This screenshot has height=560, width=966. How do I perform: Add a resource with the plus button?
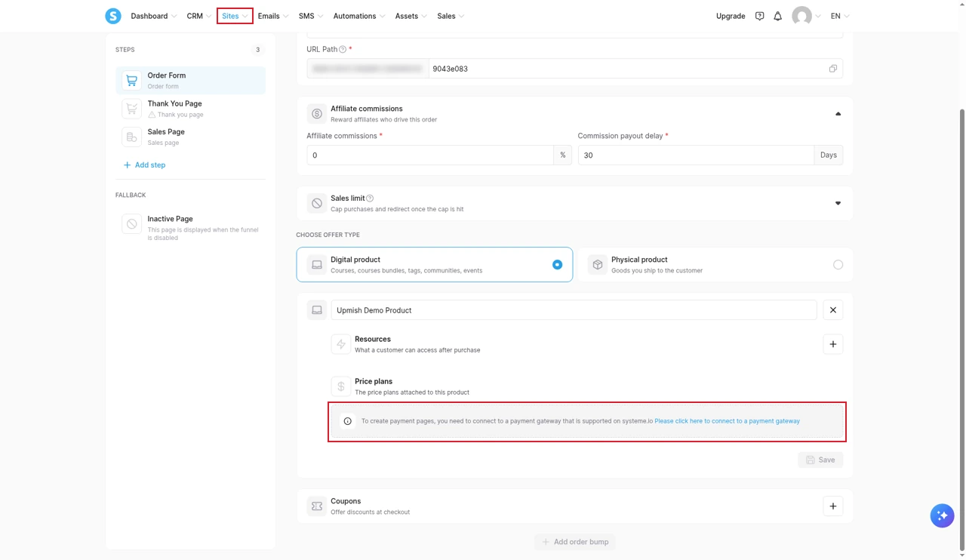point(833,344)
